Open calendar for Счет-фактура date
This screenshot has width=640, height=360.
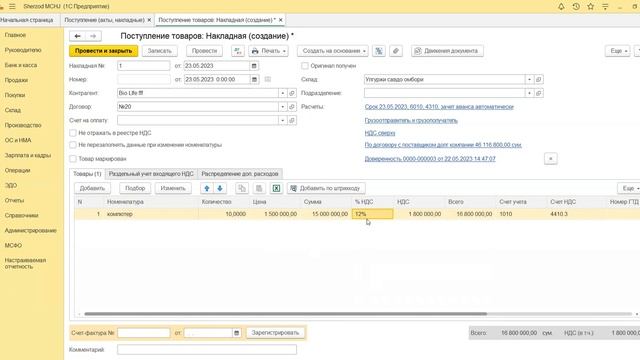pos(236,333)
